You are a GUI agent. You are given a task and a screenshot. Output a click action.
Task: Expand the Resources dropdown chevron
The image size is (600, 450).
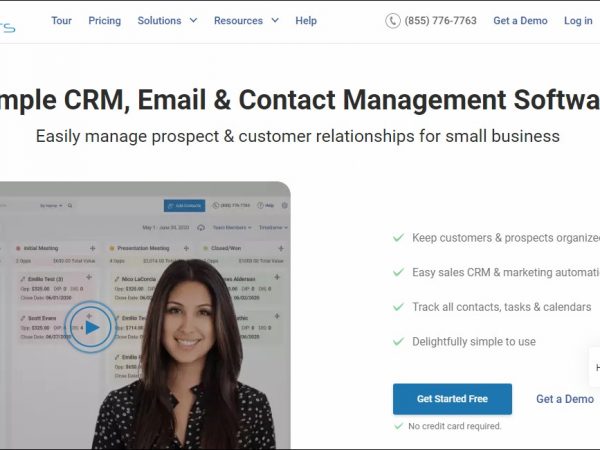(x=275, y=20)
